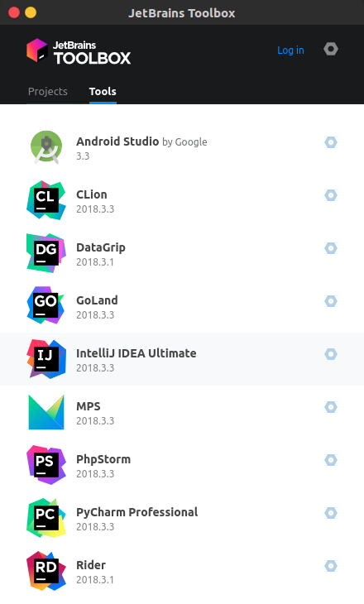The height and width of the screenshot is (604, 364).
Task: Open the Rider settings hexagon menu
Action: point(331,566)
